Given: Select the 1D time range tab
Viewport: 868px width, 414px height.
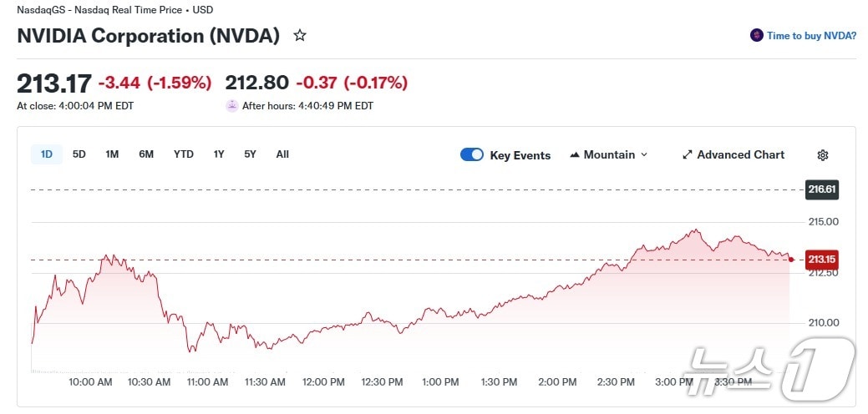Looking at the screenshot, I should pyautogui.click(x=47, y=154).
